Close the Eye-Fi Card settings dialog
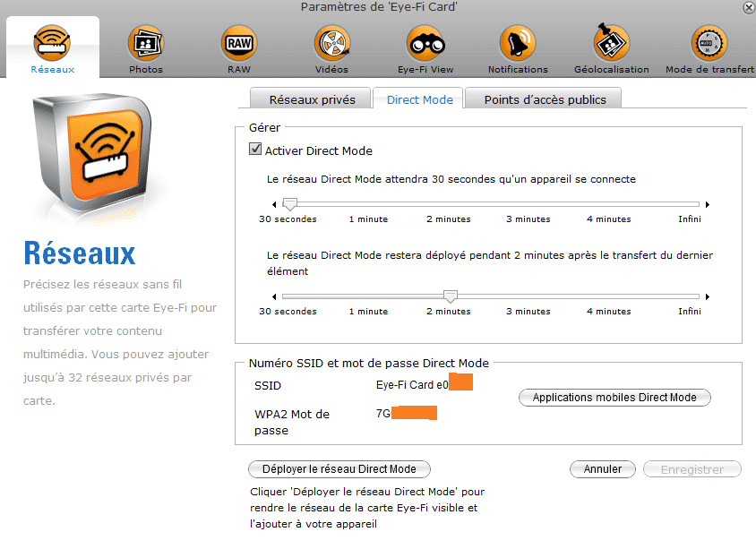Viewport: 756px width, 549px height. pyautogui.click(x=749, y=8)
